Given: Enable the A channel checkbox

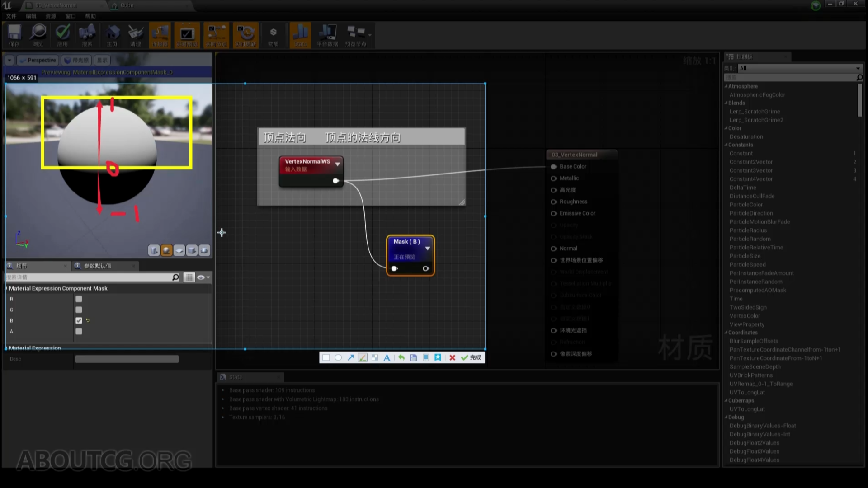Looking at the screenshot, I should pyautogui.click(x=79, y=331).
